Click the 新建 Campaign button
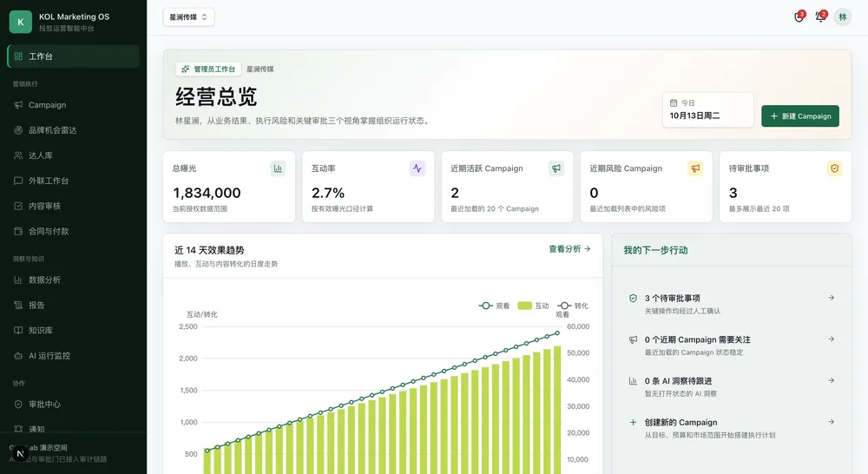This screenshot has height=474, width=868. (800, 116)
